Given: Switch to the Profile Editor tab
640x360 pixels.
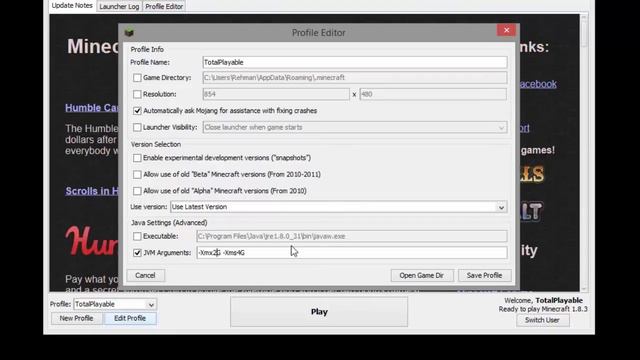Looking at the screenshot, I should 164,7.
